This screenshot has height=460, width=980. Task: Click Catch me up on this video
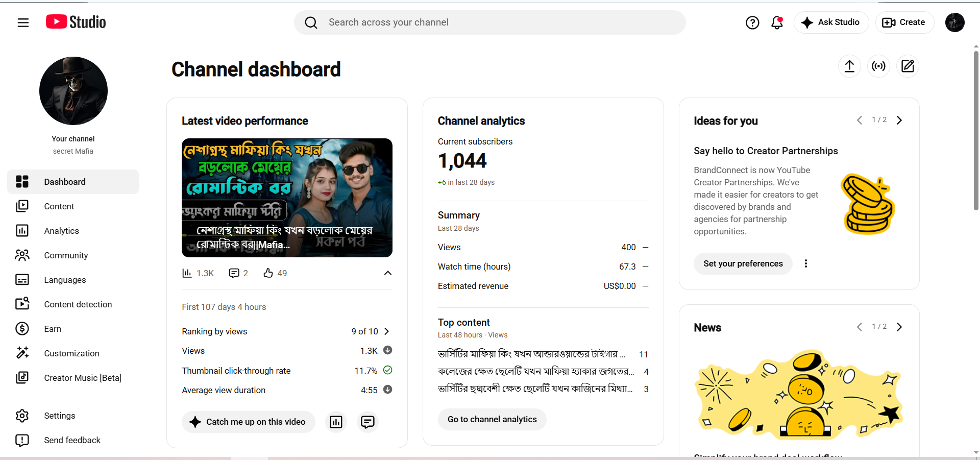pos(249,422)
